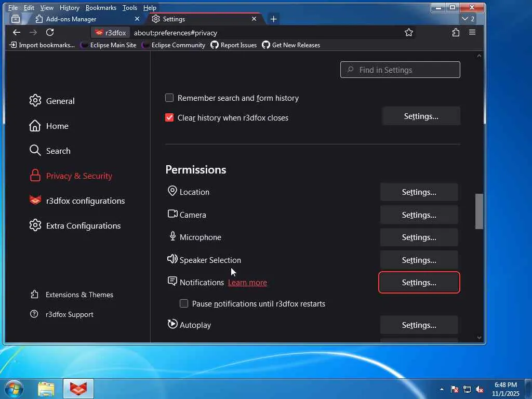This screenshot has width=532, height=399.
Task: Open Microphone permission Settings
Action: 419,237
